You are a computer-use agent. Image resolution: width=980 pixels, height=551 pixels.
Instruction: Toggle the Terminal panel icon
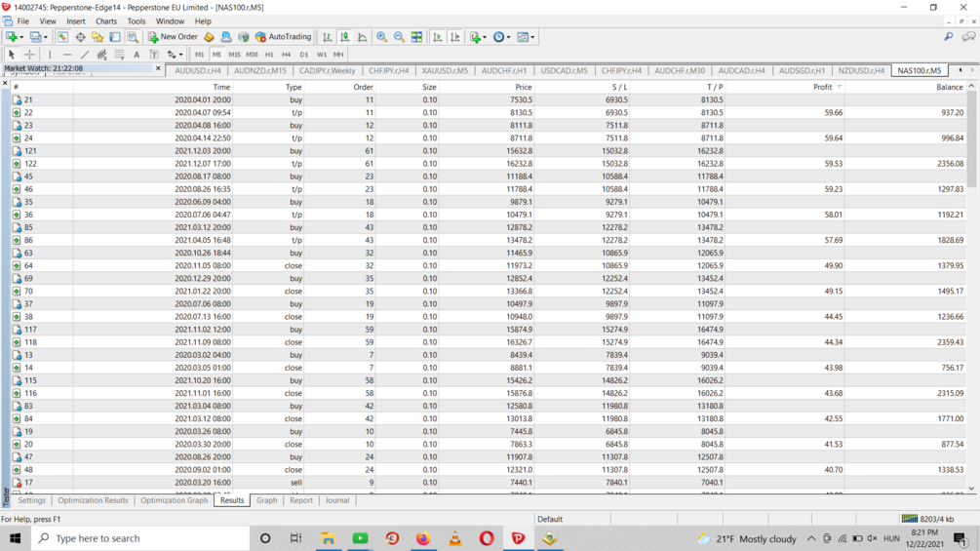[x=115, y=37]
